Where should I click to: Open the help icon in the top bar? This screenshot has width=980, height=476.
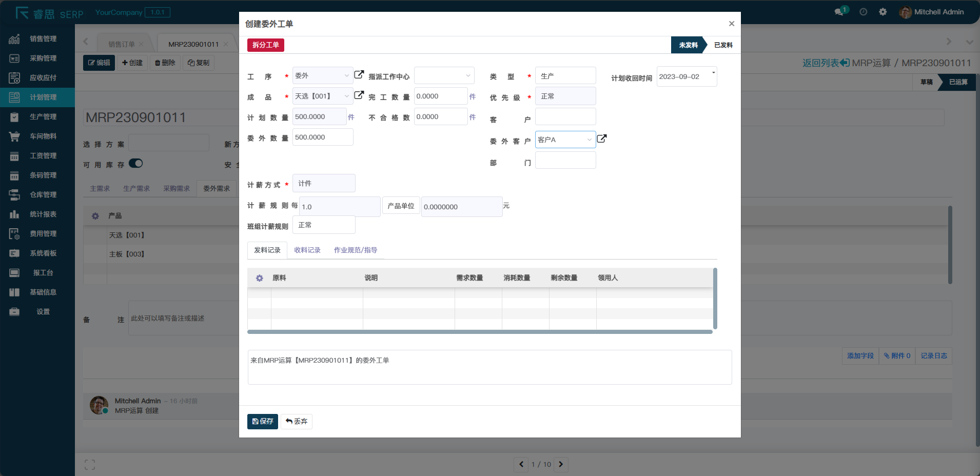coord(863,11)
